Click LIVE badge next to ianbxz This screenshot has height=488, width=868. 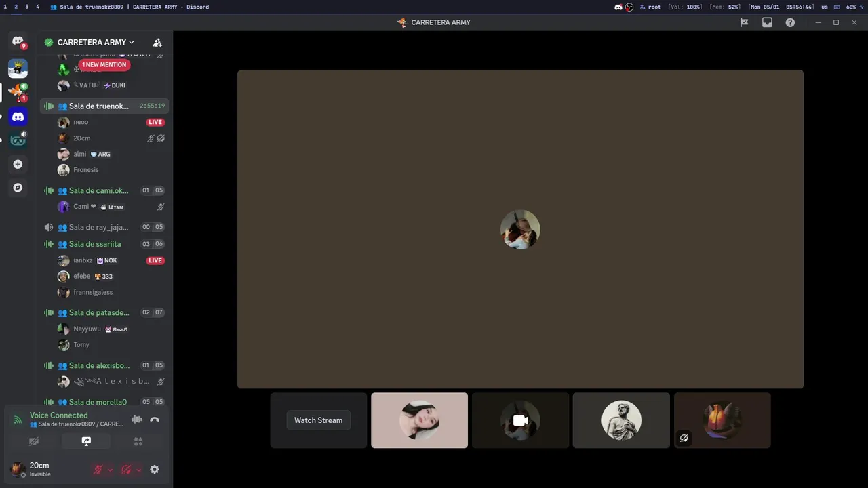(155, 260)
